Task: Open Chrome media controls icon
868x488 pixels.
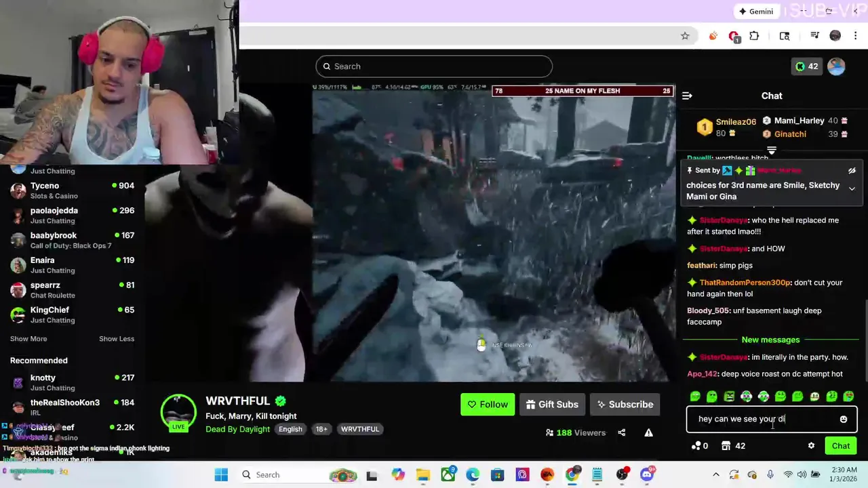Action: pyautogui.click(x=815, y=36)
